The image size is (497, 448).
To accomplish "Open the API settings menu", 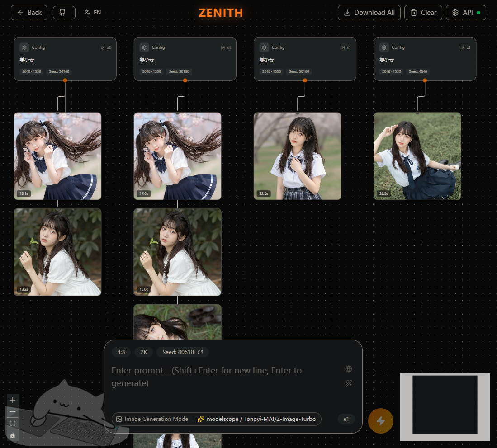I will [x=466, y=13].
